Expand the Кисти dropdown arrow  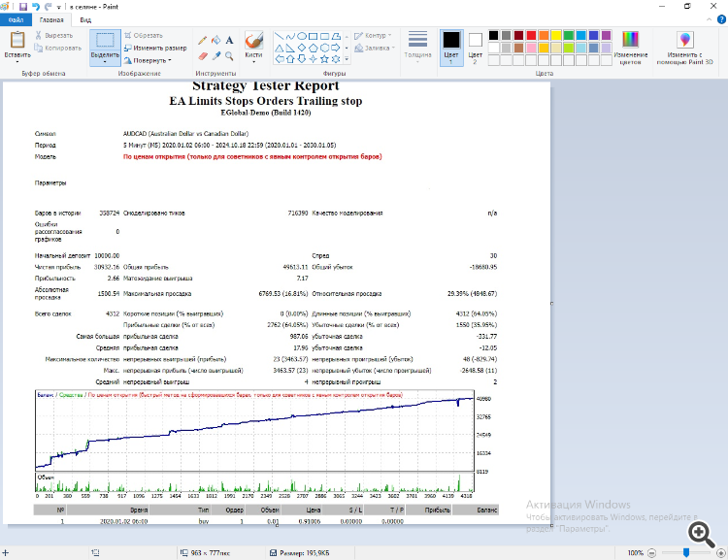click(x=254, y=62)
